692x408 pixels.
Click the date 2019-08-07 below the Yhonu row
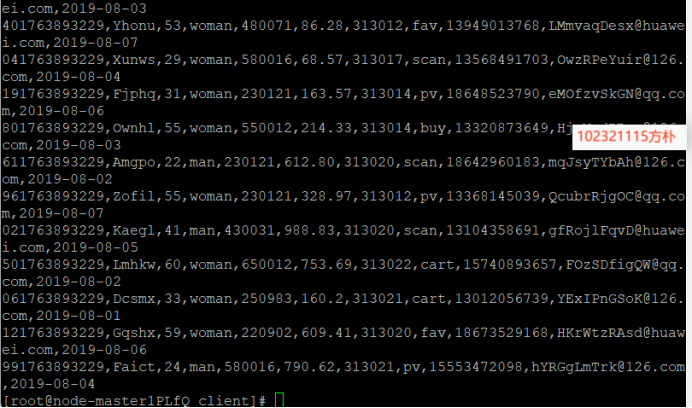(x=95, y=43)
